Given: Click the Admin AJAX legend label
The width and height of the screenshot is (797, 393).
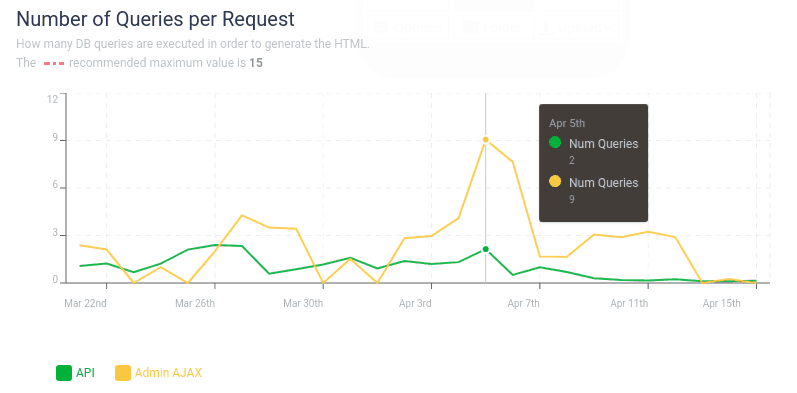Looking at the screenshot, I should coord(168,373).
